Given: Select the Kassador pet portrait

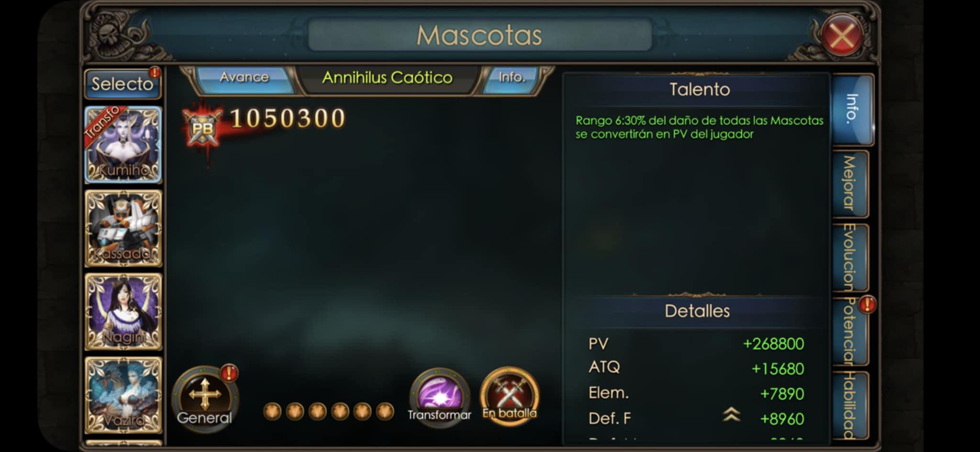Looking at the screenshot, I should coord(123,228).
